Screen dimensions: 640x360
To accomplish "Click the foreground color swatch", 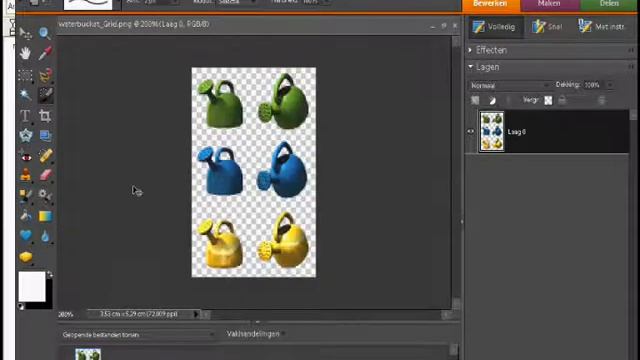I will tap(32, 287).
